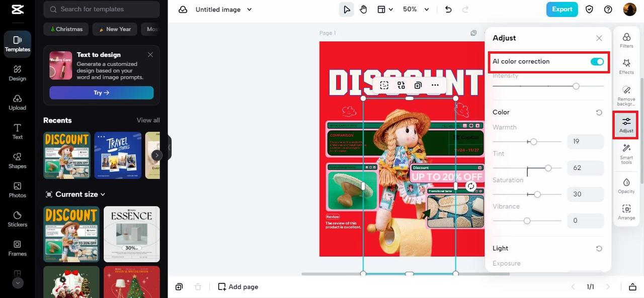The width and height of the screenshot is (644, 298).
Task: Expand more sidebar items at bottom
Action: pos(18,283)
